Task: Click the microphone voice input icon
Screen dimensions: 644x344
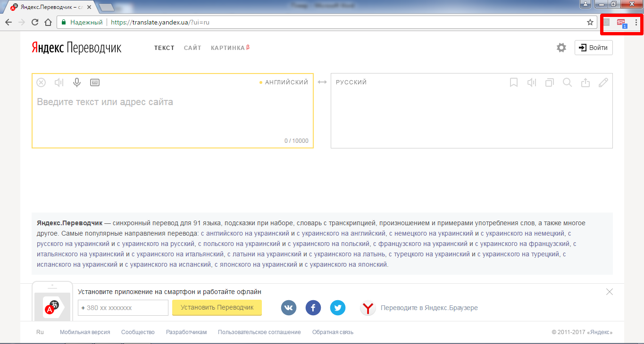Action: pos(77,82)
